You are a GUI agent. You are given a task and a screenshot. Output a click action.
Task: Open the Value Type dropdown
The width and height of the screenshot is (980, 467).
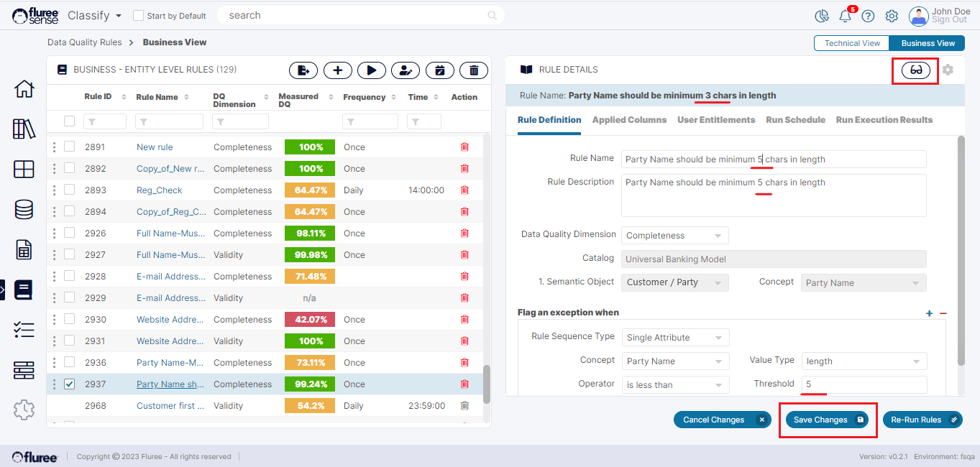pos(864,362)
